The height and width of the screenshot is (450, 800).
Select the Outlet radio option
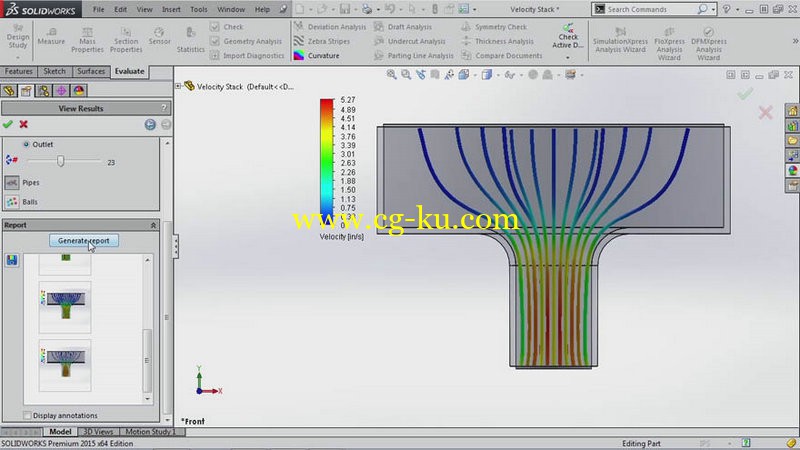(26, 144)
